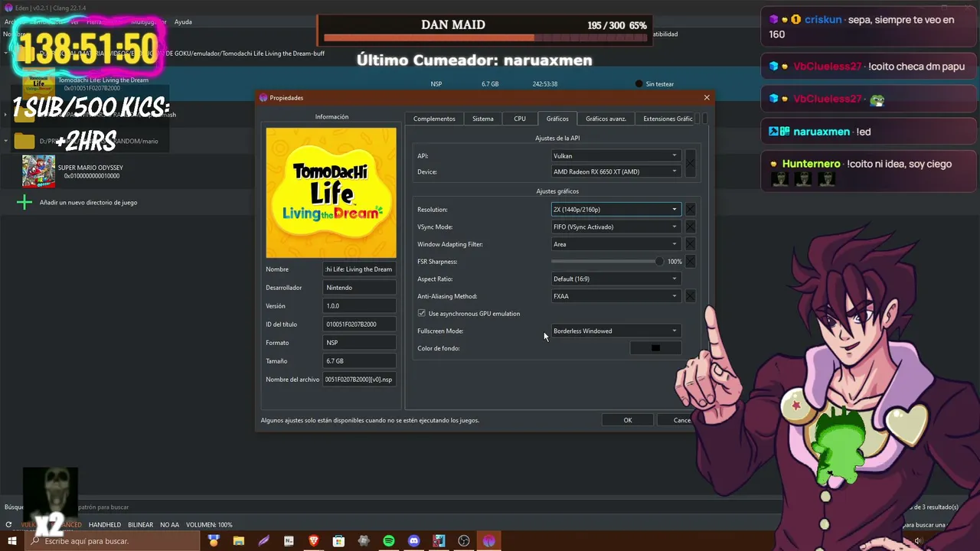Reset the API and Device settings with the X icon
980x551 pixels.
pos(690,164)
